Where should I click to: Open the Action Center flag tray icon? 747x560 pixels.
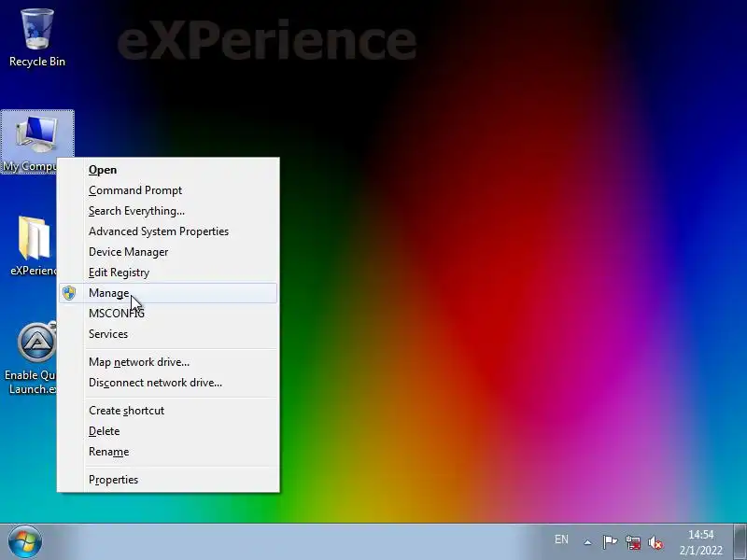(610, 542)
